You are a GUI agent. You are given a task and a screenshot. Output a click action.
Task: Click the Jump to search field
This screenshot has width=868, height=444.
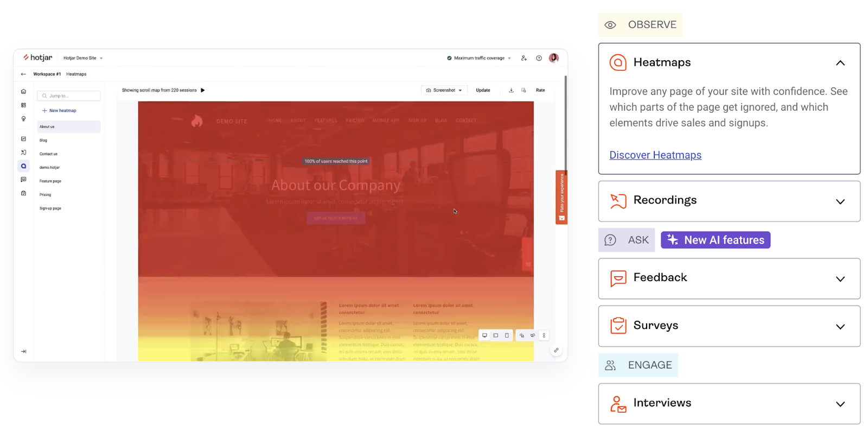tap(69, 96)
